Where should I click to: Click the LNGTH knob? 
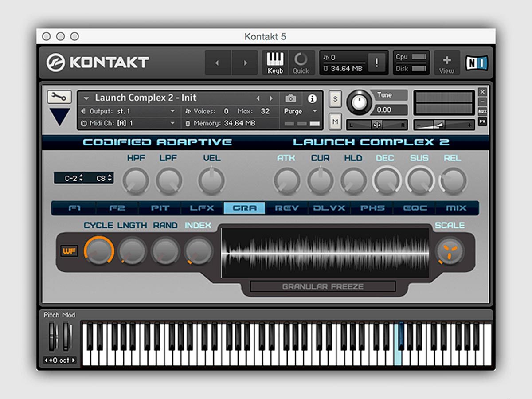click(132, 250)
